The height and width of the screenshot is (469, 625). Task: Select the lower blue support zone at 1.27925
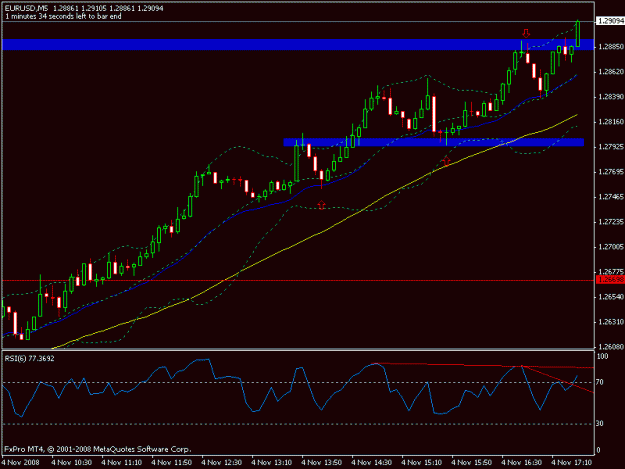coord(434,142)
